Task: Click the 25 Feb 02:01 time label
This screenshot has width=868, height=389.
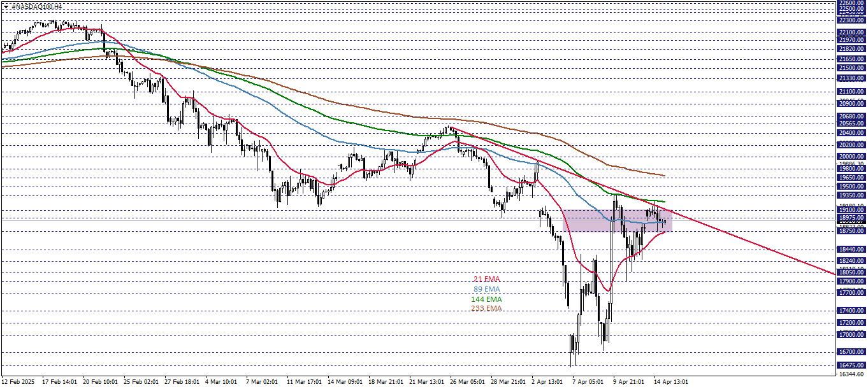Action: coord(140,382)
